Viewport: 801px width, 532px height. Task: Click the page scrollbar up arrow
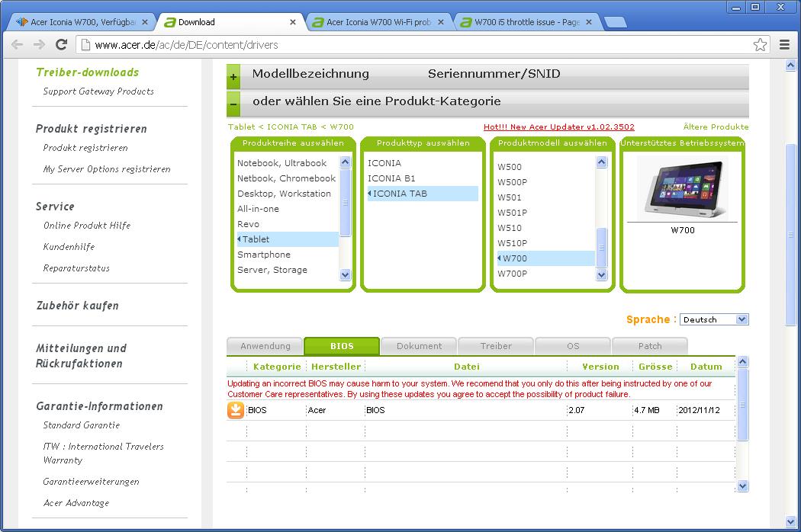click(x=791, y=66)
